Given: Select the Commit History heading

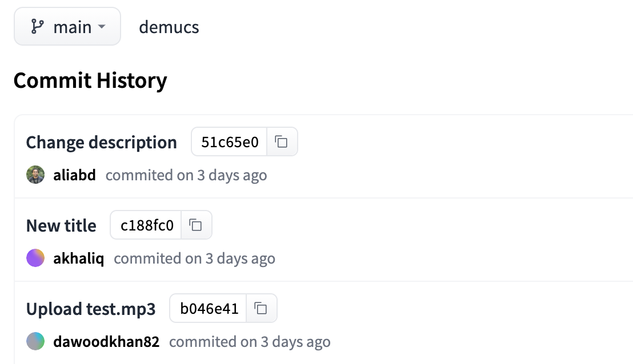Looking at the screenshot, I should click(90, 80).
